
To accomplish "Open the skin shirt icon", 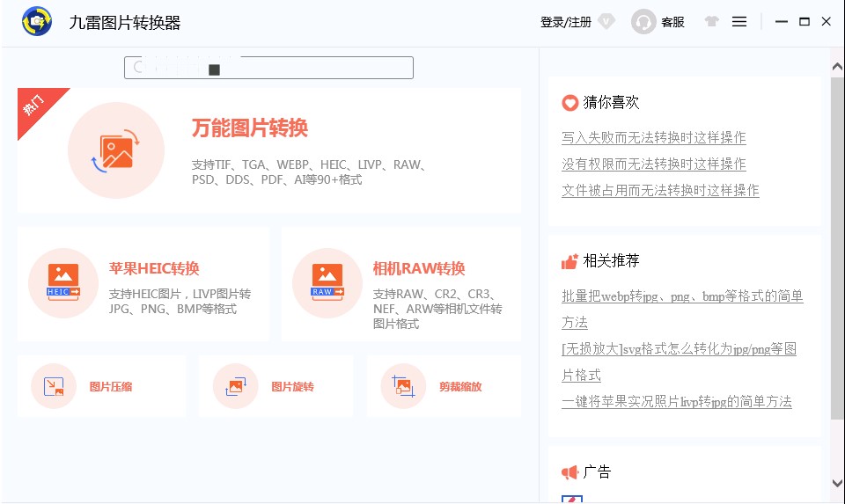I will (x=712, y=21).
